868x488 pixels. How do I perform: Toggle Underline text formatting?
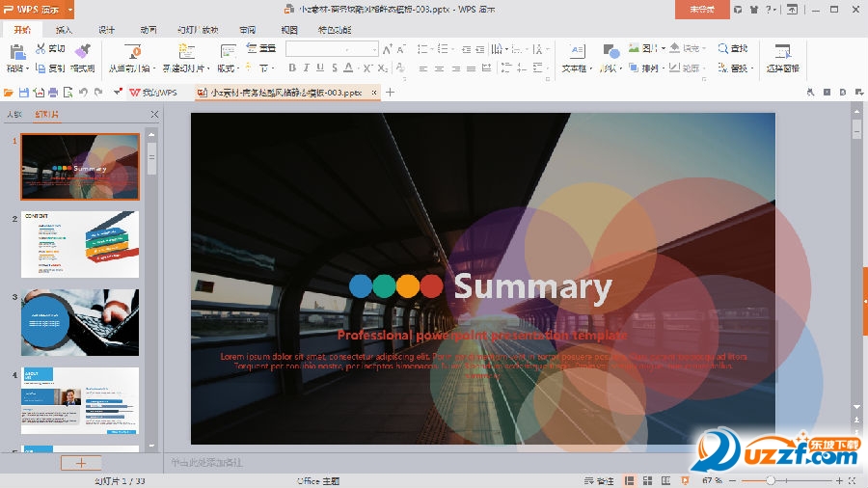pos(320,68)
